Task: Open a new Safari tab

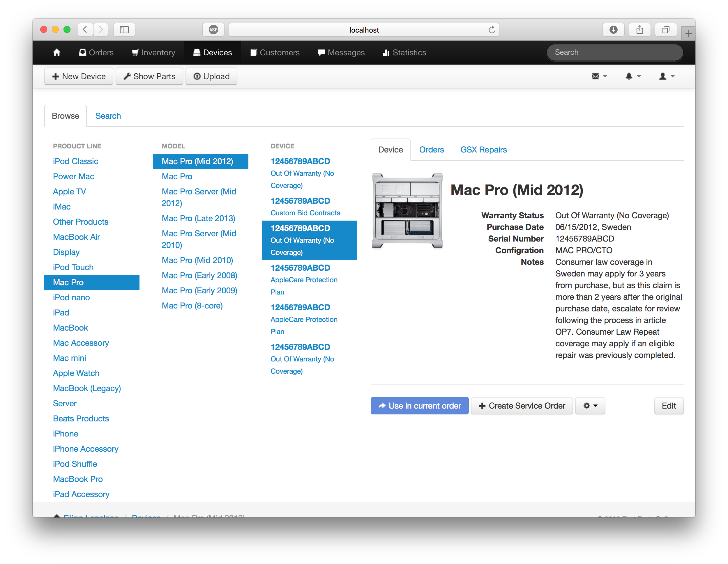Action: (688, 33)
